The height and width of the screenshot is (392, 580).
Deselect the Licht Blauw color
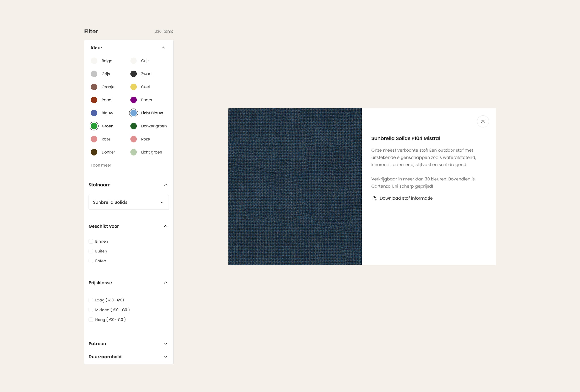point(133,113)
